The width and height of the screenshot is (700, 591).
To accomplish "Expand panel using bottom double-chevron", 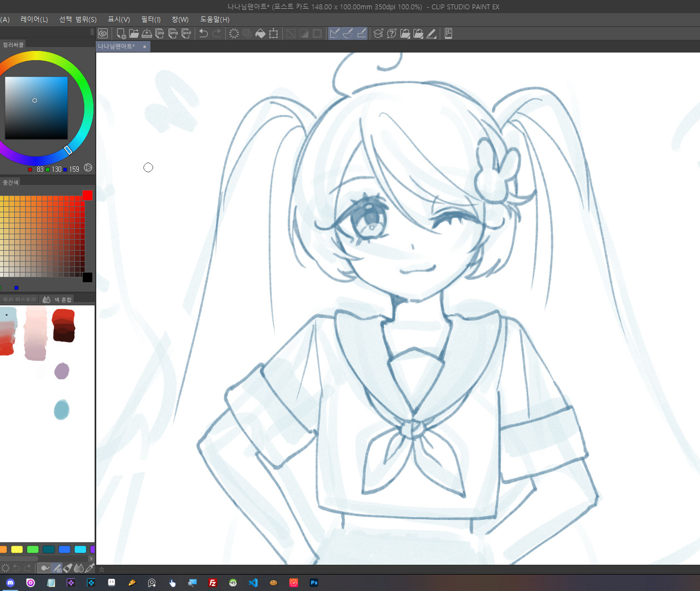I will 101,570.
